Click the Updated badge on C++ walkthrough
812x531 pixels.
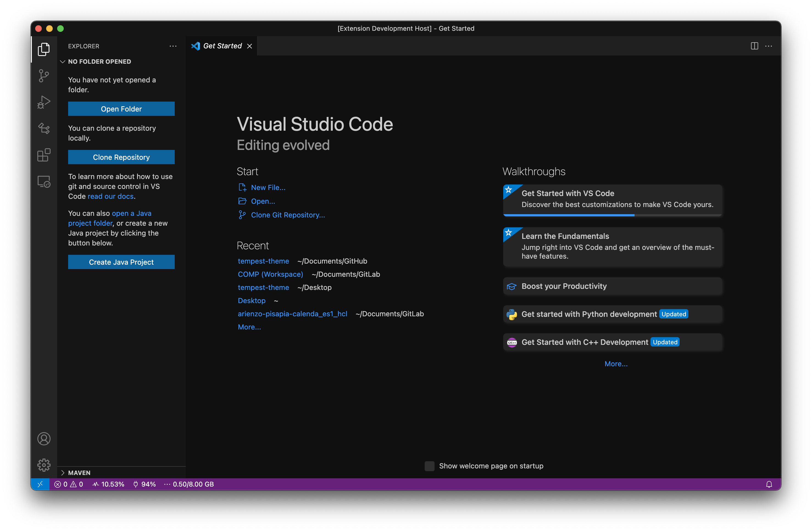(665, 342)
